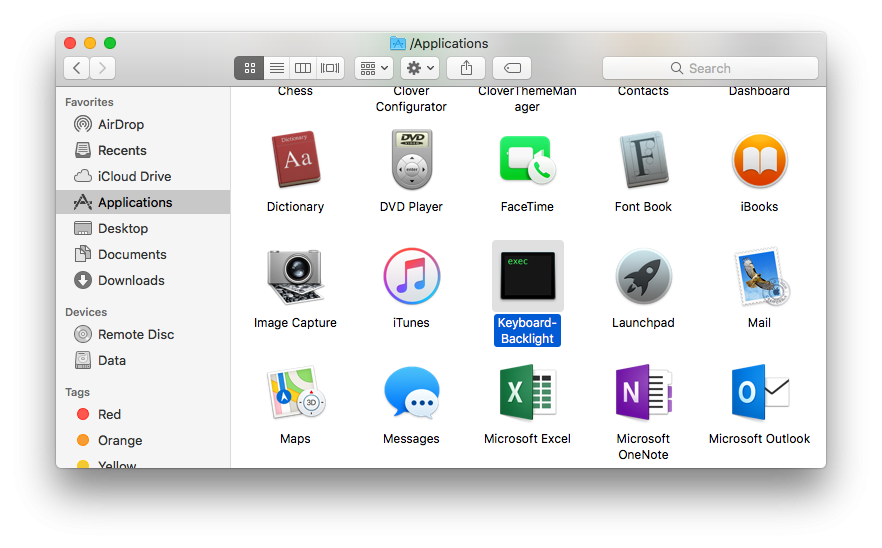Select the DVD Player app icon
This screenshot has height=548, width=882.
[412, 160]
